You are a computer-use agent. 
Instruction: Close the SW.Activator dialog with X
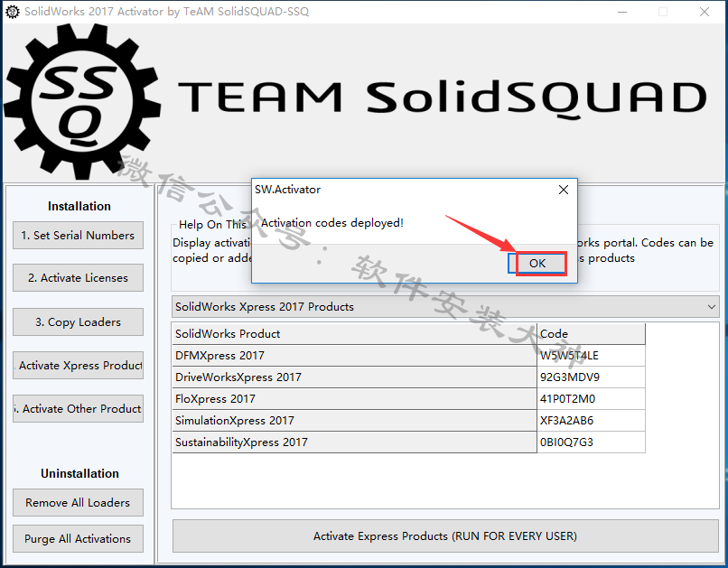tap(564, 190)
